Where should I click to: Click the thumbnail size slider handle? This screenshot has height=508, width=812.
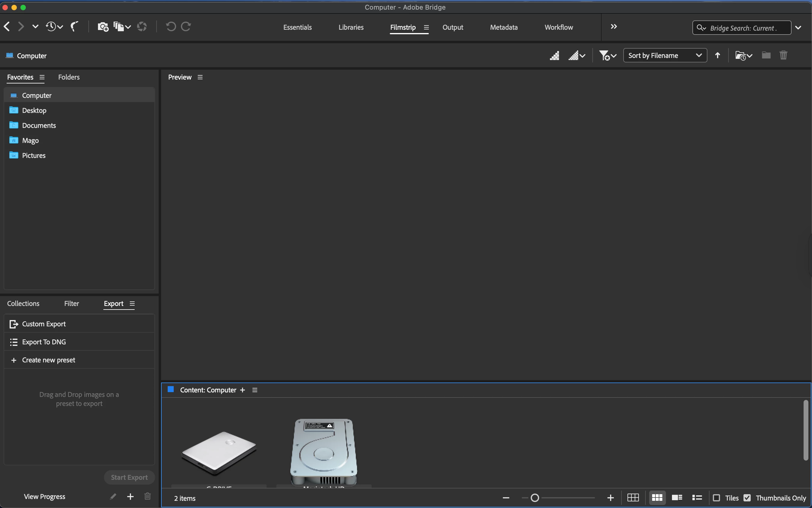(535, 498)
